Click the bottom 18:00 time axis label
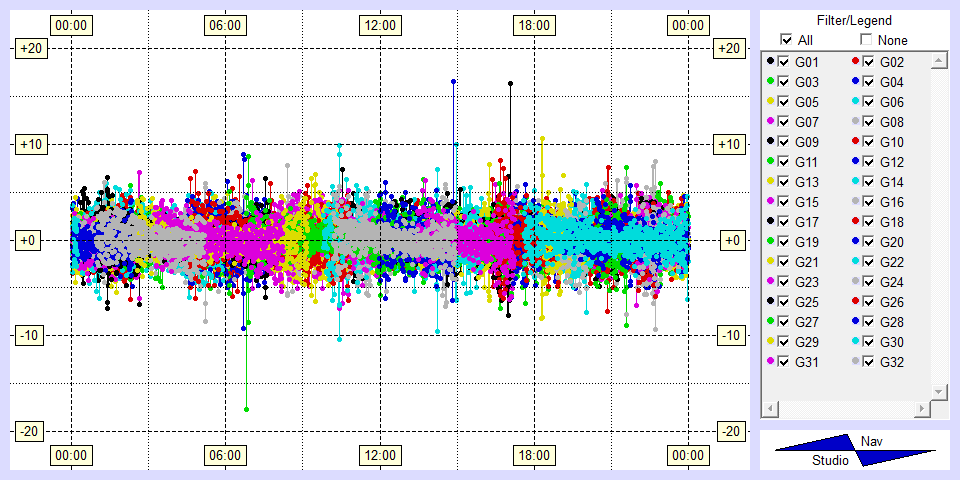The image size is (960, 480). [x=533, y=456]
